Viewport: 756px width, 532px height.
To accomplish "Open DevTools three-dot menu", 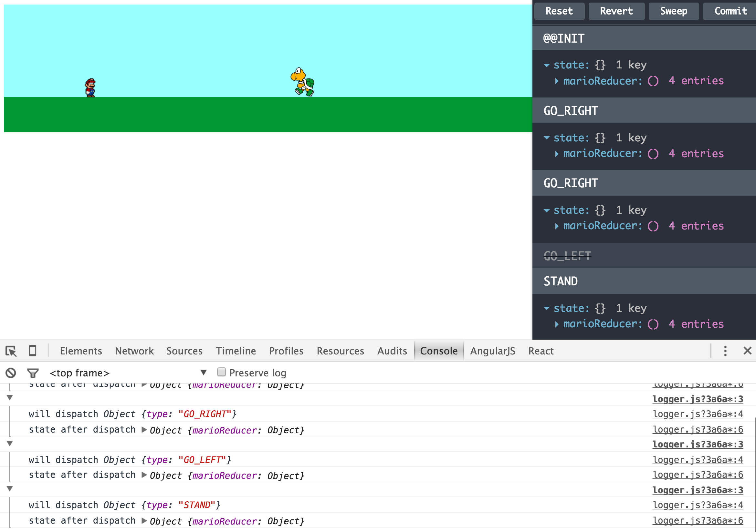I will pos(725,351).
